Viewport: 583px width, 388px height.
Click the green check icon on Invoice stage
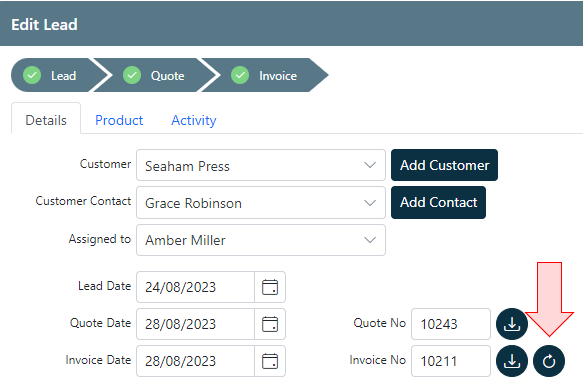tap(240, 75)
